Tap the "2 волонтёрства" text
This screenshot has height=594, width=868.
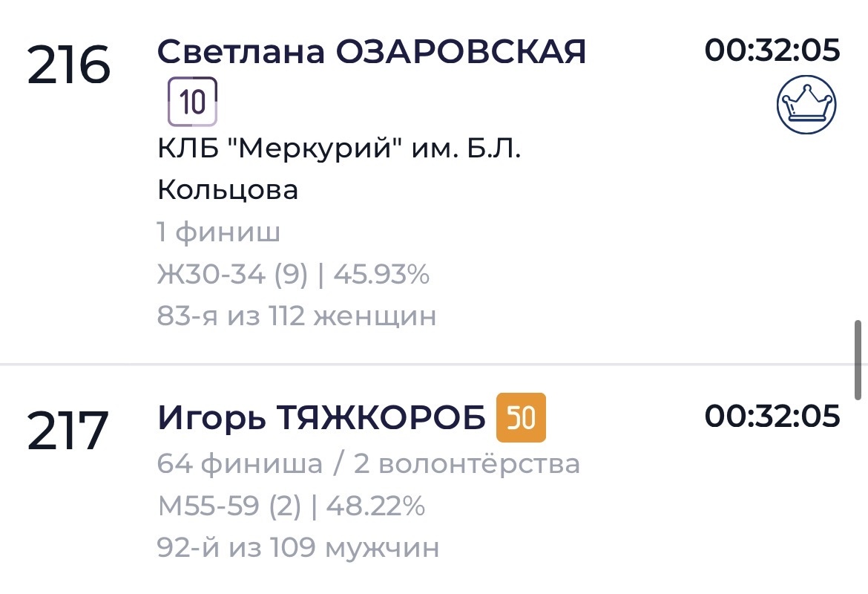[x=467, y=465]
